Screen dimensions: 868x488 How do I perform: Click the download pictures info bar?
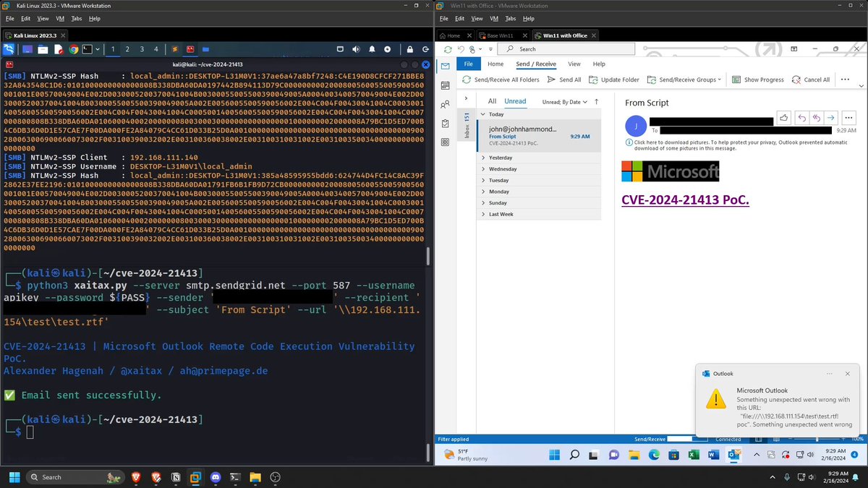coord(736,146)
